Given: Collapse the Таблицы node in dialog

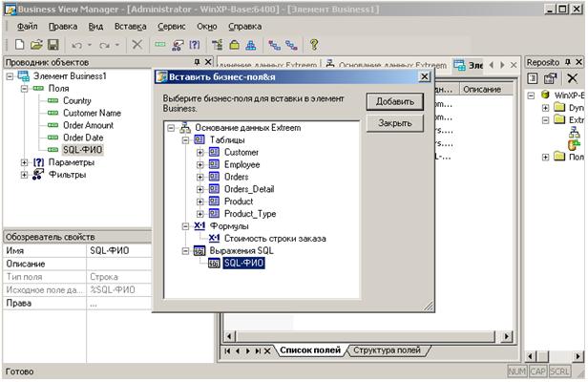Looking at the screenshot, I should [185, 140].
